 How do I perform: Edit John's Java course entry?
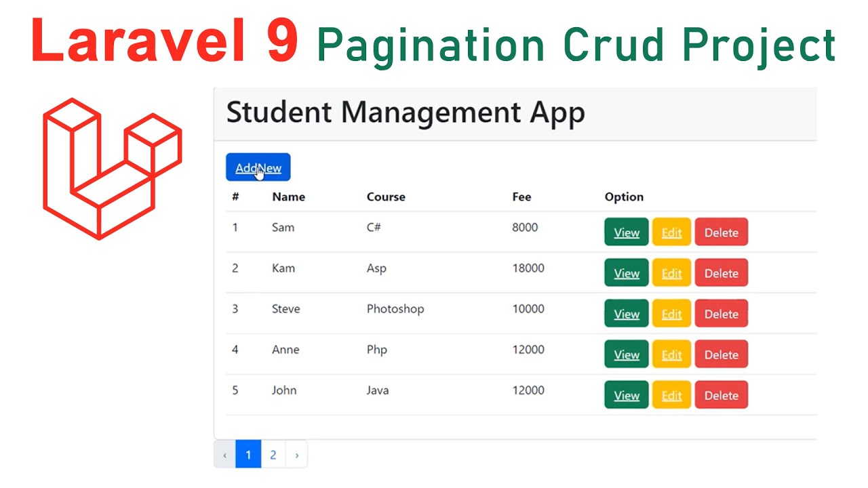671,395
